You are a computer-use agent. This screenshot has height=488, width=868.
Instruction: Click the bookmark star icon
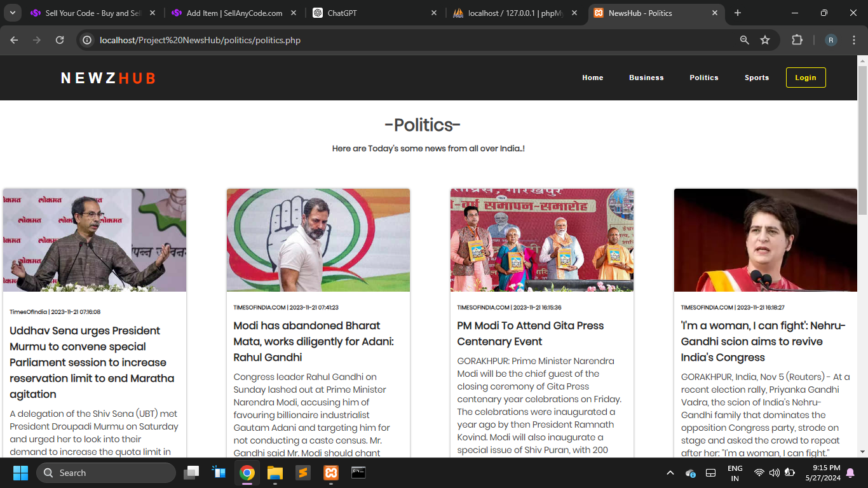(765, 40)
